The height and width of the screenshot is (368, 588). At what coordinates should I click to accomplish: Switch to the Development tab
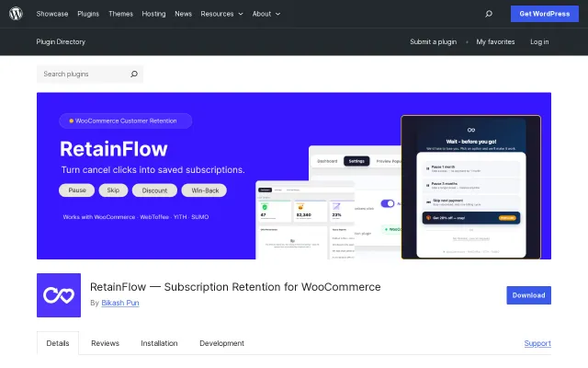[221, 343]
